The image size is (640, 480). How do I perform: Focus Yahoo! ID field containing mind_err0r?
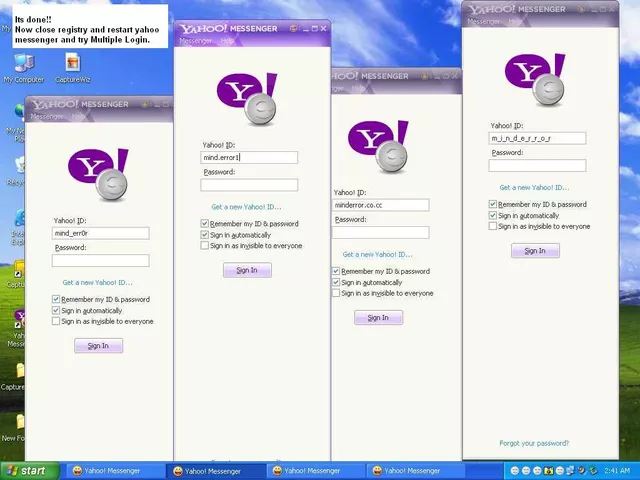tap(100, 233)
